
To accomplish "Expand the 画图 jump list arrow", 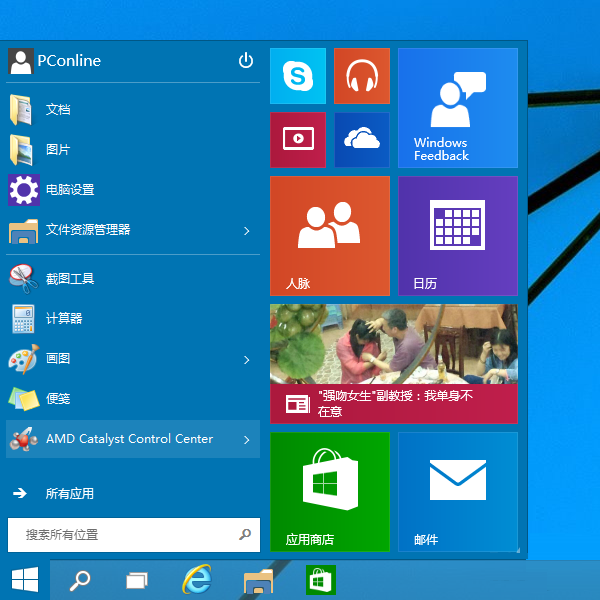I will tap(247, 360).
